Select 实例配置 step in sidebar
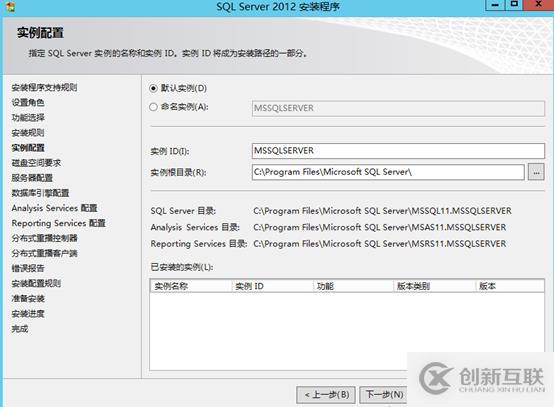 coord(28,148)
